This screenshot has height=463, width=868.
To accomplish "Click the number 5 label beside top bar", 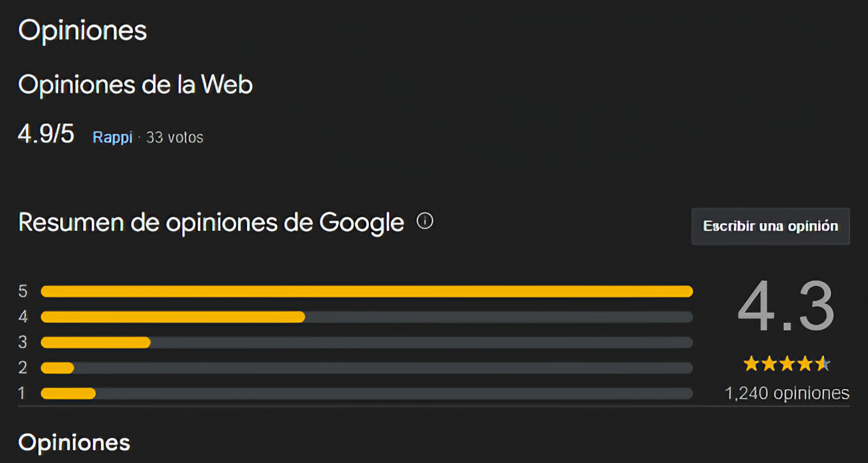I will (x=23, y=291).
